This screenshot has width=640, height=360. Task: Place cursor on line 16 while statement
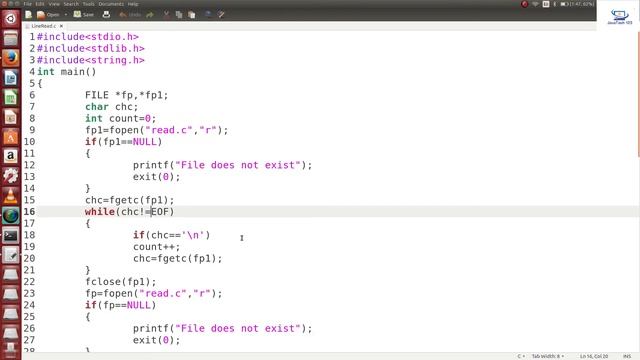coord(129,212)
